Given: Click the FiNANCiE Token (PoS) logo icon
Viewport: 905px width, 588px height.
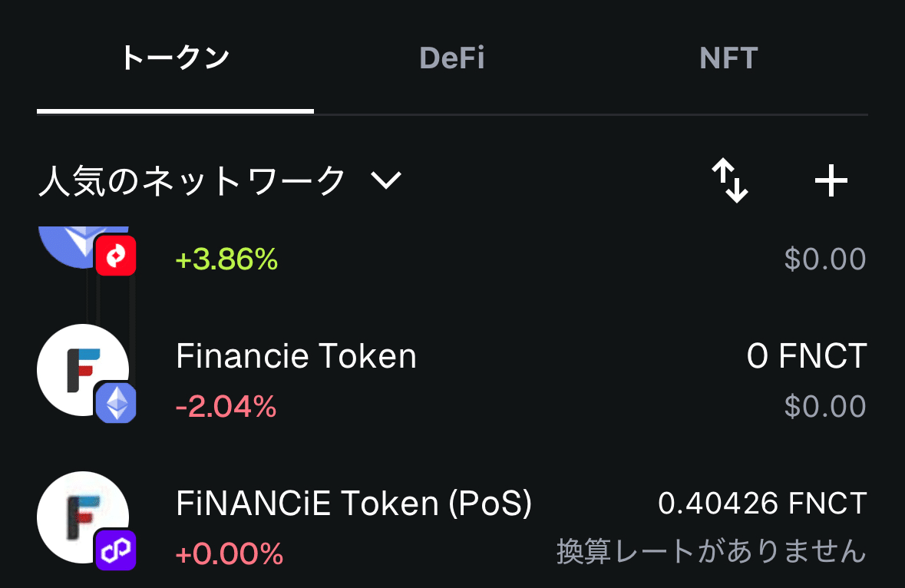Looking at the screenshot, I should tap(83, 517).
